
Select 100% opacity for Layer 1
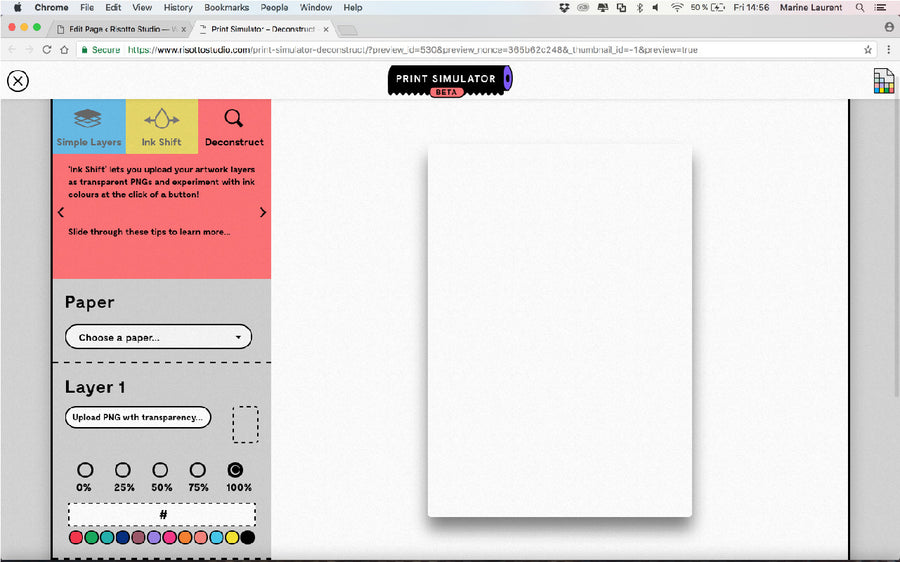235,470
